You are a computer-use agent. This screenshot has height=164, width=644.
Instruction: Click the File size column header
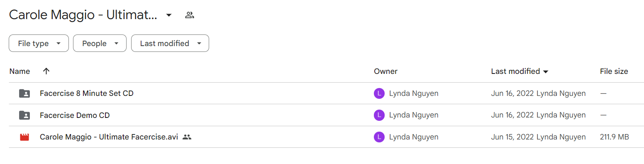(x=614, y=71)
